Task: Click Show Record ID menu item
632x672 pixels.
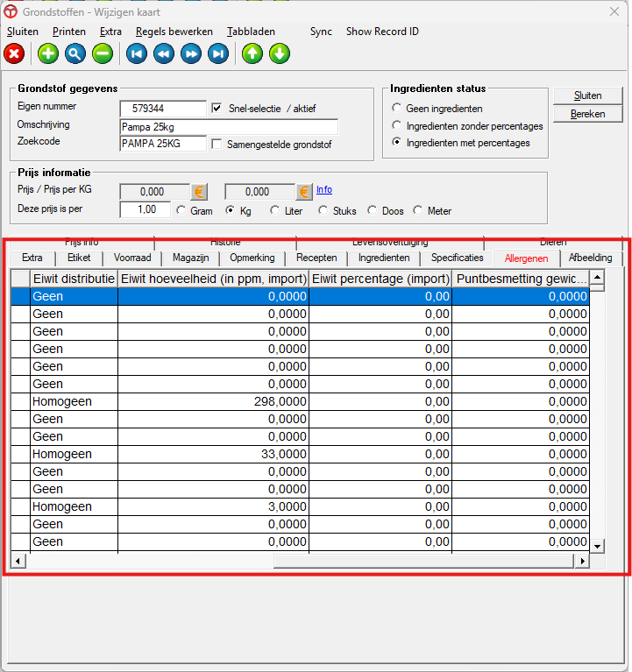Action: (x=382, y=32)
